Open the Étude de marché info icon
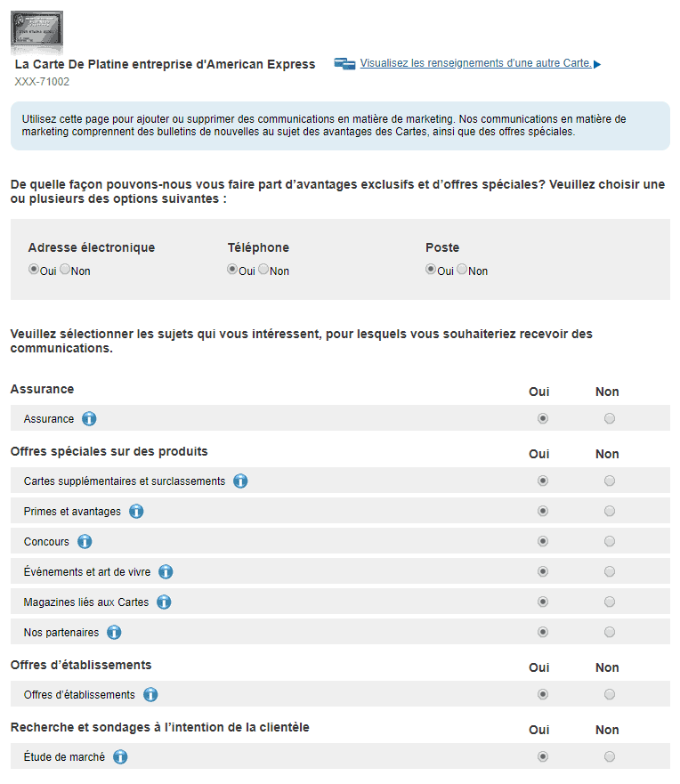680x784 pixels. coord(119,756)
